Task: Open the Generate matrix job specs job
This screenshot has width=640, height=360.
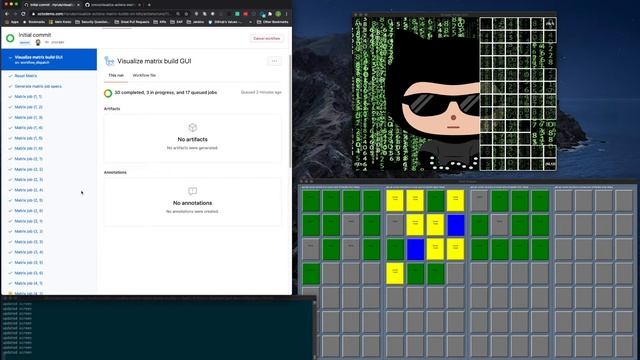Action: pyautogui.click(x=38, y=87)
